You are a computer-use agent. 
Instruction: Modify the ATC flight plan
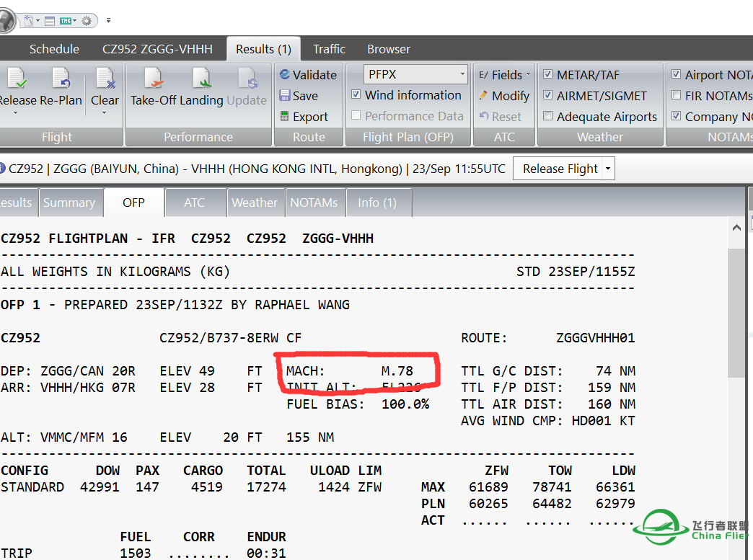coord(504,95)
